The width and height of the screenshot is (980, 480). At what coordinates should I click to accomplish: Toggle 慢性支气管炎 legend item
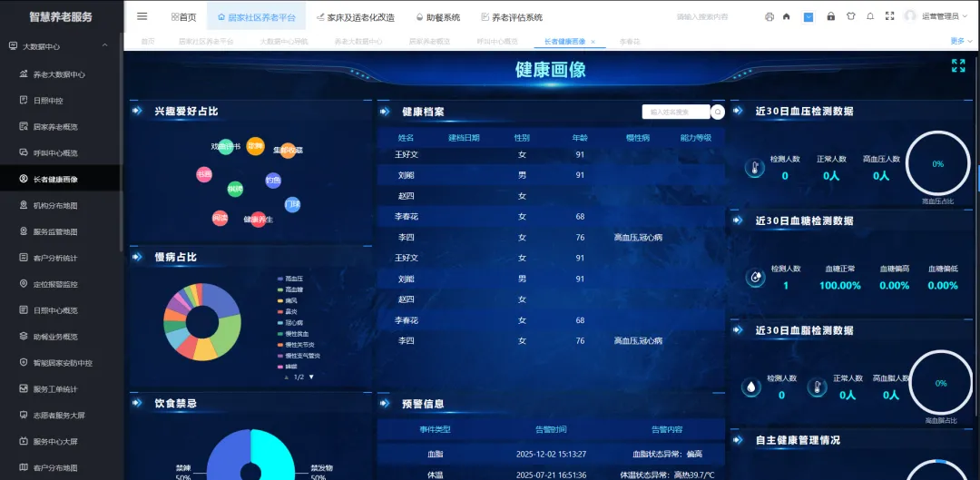[299, 356]
